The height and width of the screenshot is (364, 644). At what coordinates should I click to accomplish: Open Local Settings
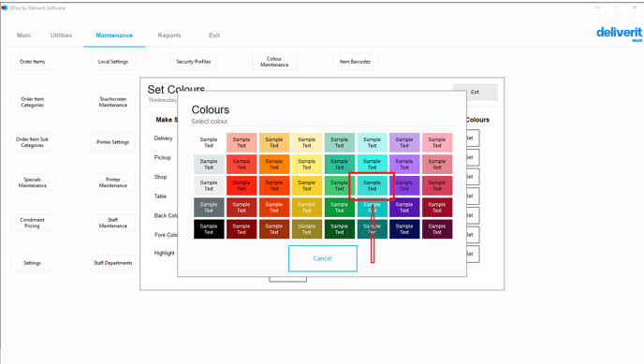click(113, 62)
